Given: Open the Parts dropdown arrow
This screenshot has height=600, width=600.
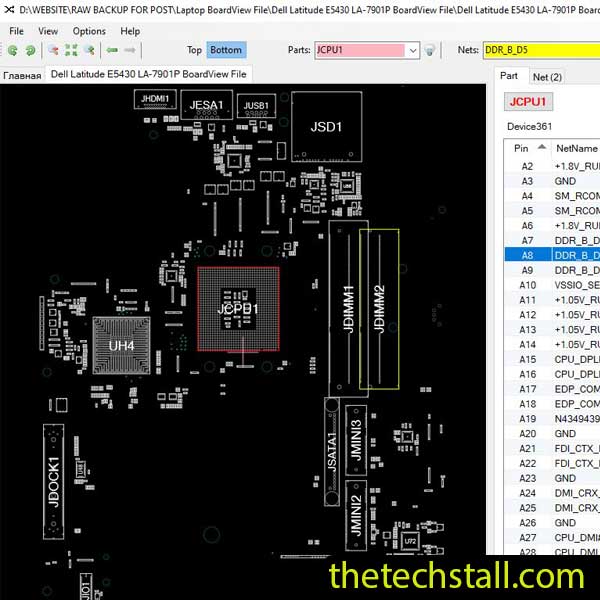Looking at the screenshot, I should 412,50.
